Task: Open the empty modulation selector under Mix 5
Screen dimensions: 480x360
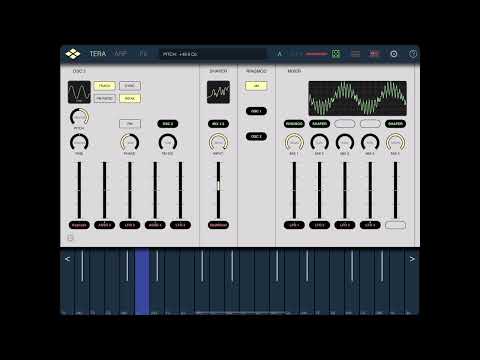Action: 395,225
